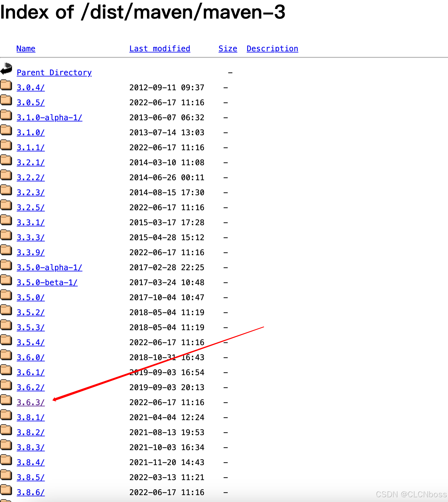448x502 pixels.
Task: Click the folder icon for 3.8.3/
Action: pyautogui.click(x=6, y=445)
